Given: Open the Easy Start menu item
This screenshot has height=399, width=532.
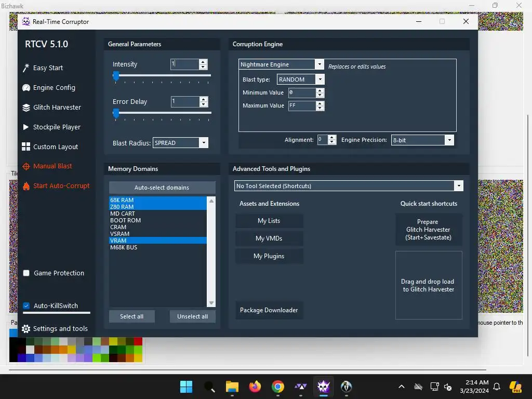Looking at the screenshot, I should pyautogui.click(x=48, y=68).
